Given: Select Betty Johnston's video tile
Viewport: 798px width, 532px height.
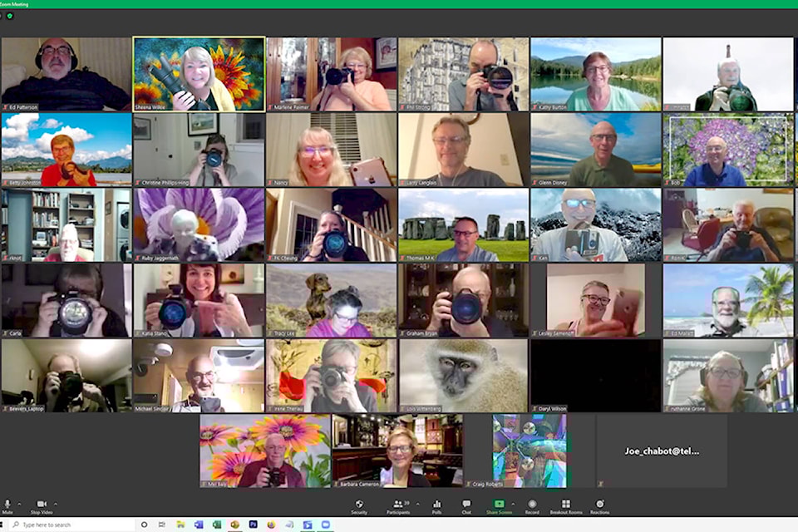Looking at the screenshot, I should [66, 150].
